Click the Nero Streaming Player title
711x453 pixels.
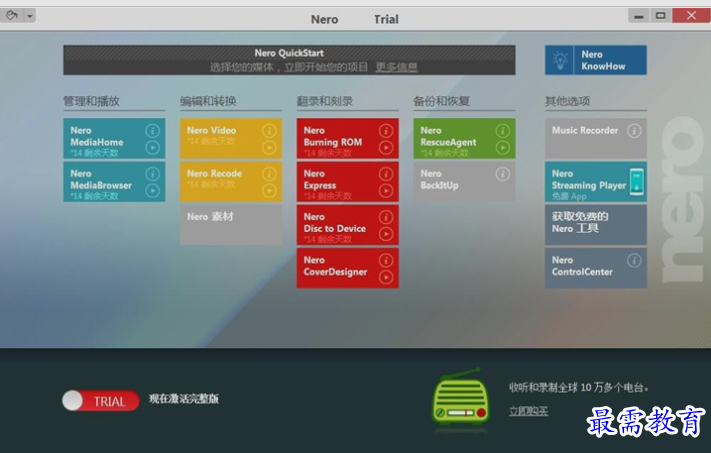click(589, 180)
